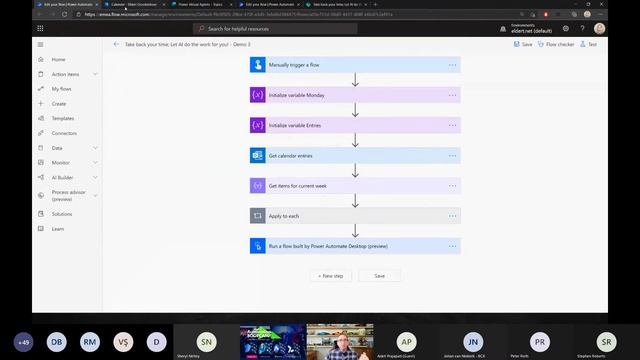The height and width of the screenshot is (360, 640).
Task: Click the Search for helpful resources box
Action: pos(275,29)
